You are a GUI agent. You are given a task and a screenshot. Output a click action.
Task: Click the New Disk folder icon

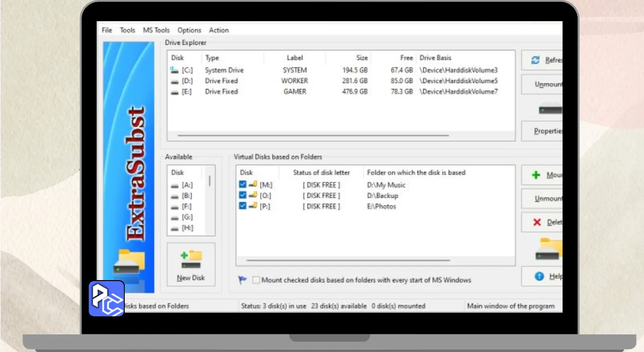(191, 259)
